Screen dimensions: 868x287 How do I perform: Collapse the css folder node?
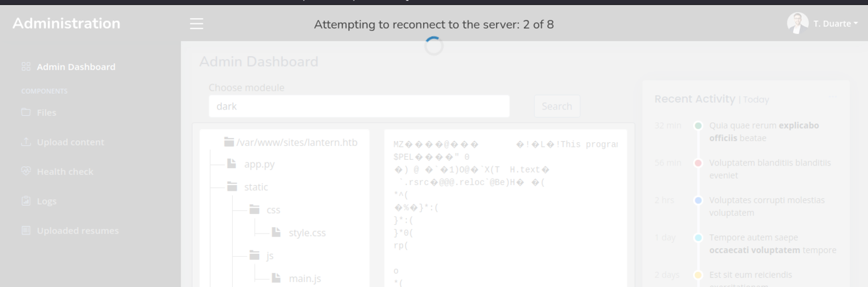point(255,210)
